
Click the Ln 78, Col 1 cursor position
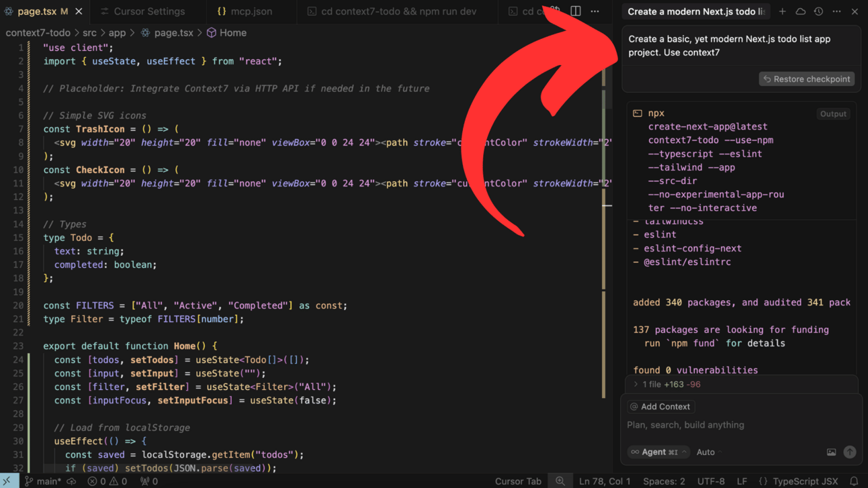605,481
